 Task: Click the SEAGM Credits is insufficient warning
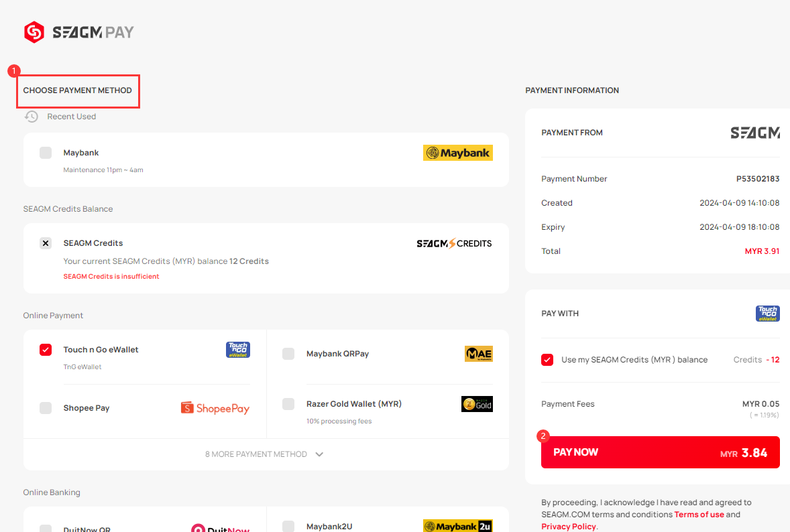[111, 276]
